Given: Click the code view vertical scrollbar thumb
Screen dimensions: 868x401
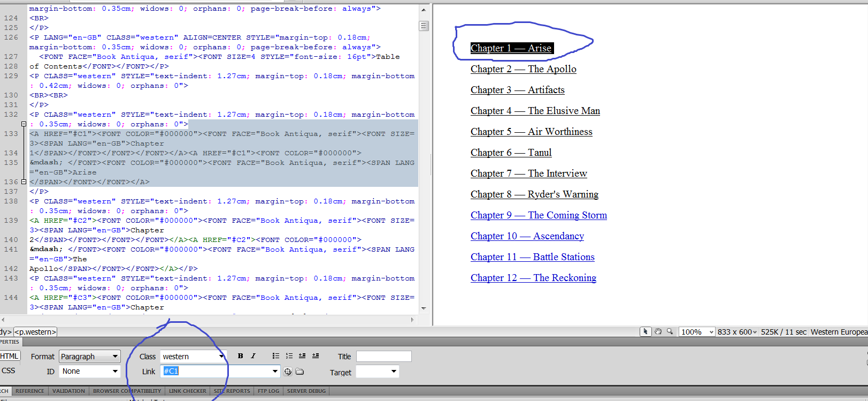Looking at the screenshot, I should [424, 26].
